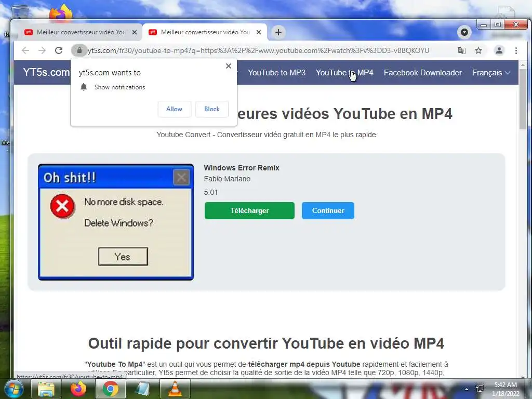This screenshot has height=399, width=532.
Task: Click the page vertical scrollbar thumb
Action: [523, 98]
